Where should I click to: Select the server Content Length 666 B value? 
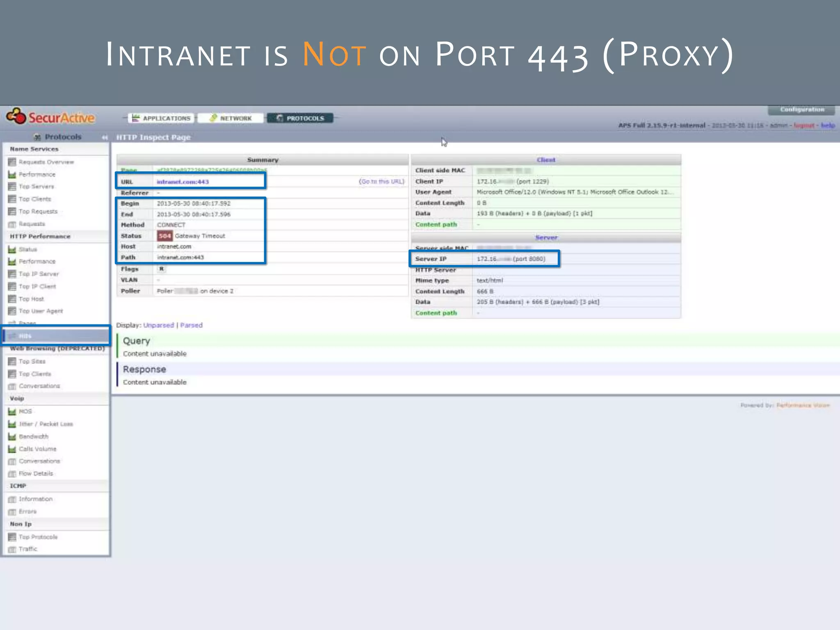tap(485, 291)
